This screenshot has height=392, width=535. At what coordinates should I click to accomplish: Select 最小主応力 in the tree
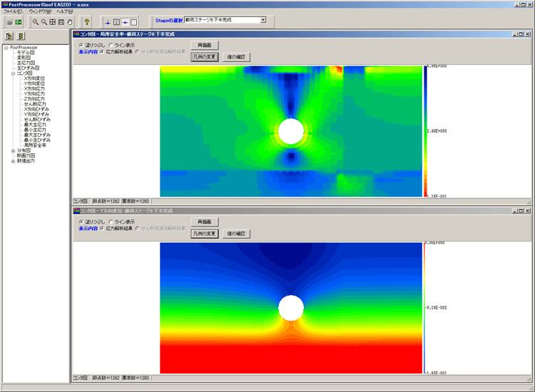click(x=35, y=130)
